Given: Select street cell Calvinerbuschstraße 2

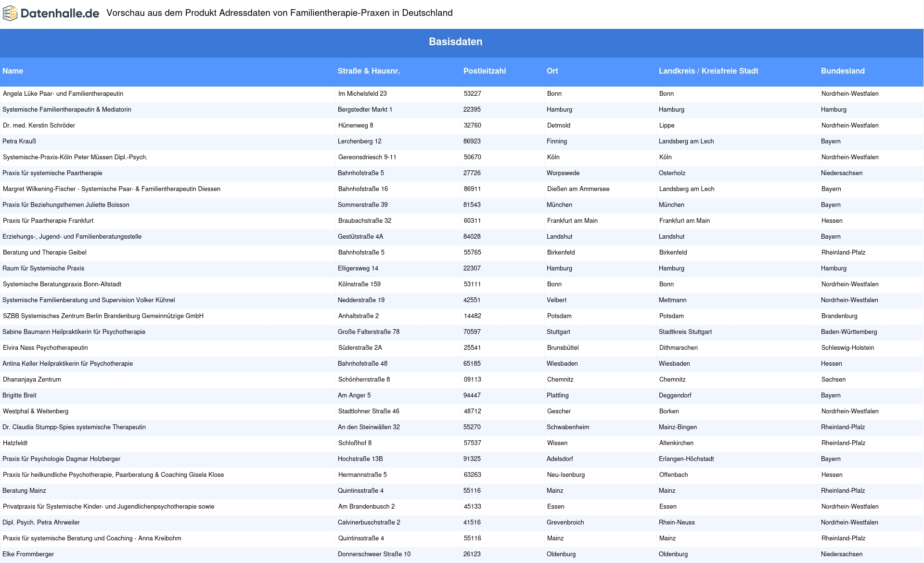Looking at the screenshot, I should (x=369, y=523).
